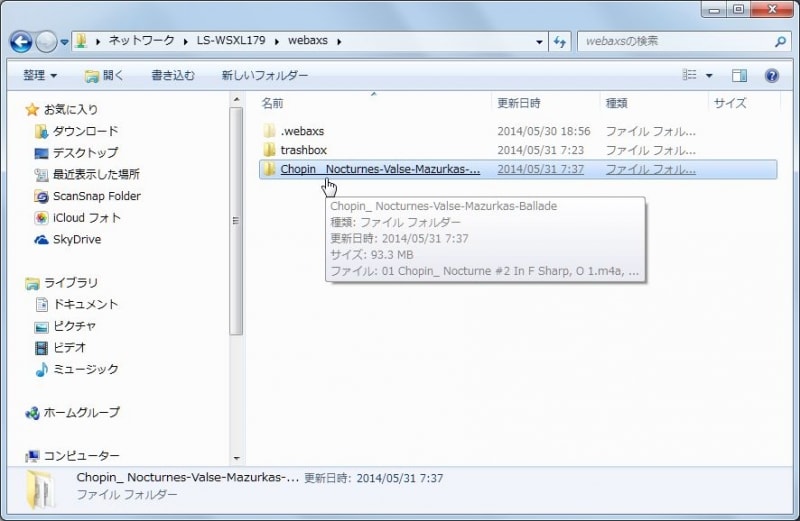Select ダウンロード in favorites sidebar
The image size is (800, 521).
[x=84, y=131]
